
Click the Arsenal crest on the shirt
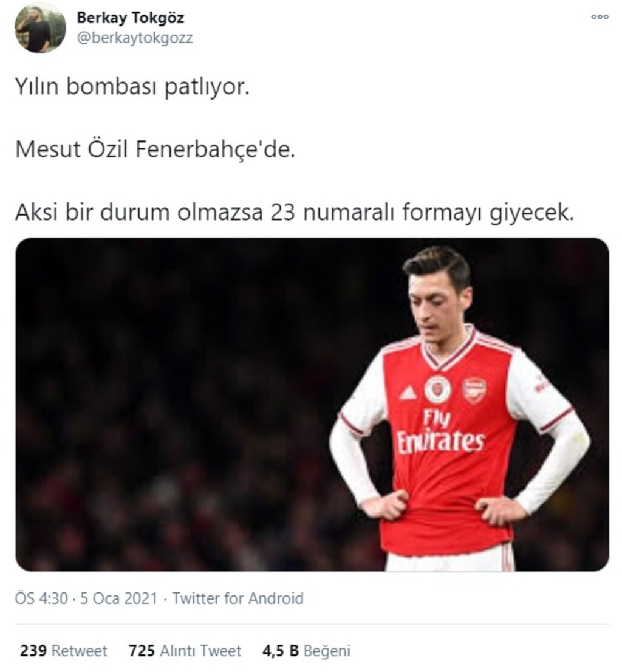pos(474,390)
